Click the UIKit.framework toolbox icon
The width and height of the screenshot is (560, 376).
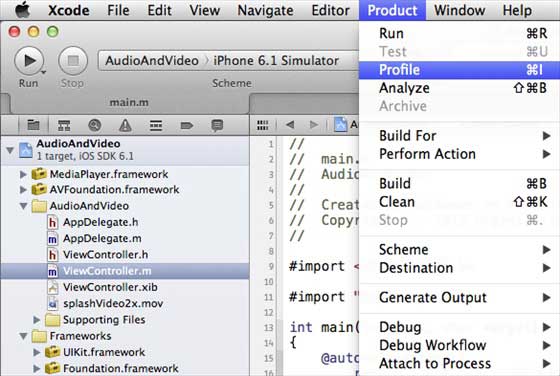pos(52,352)
